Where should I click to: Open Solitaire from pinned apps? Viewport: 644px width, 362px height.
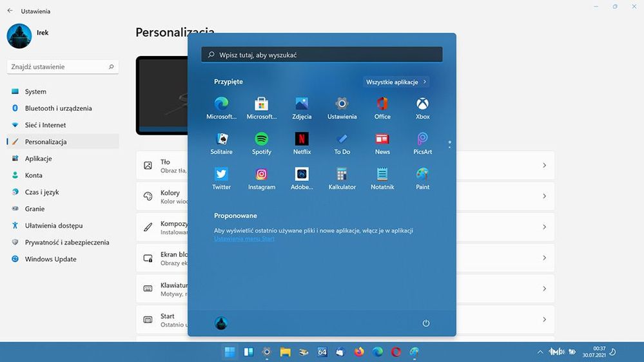[x=221, y=139]
